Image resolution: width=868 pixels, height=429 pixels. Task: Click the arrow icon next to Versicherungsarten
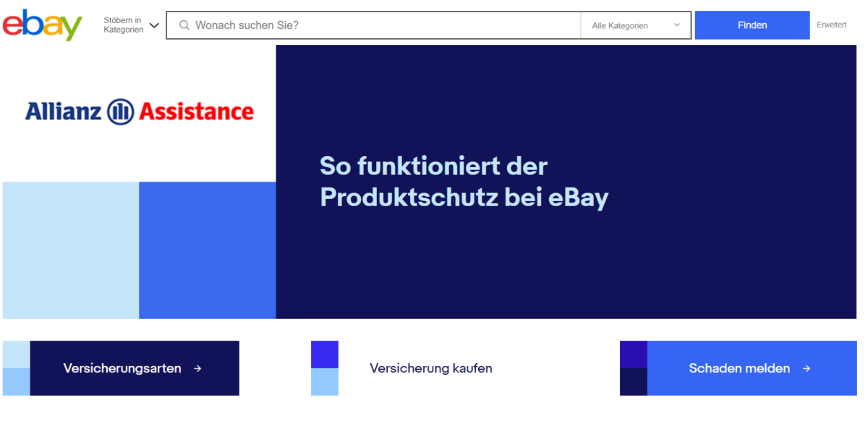tap(197, 368)
